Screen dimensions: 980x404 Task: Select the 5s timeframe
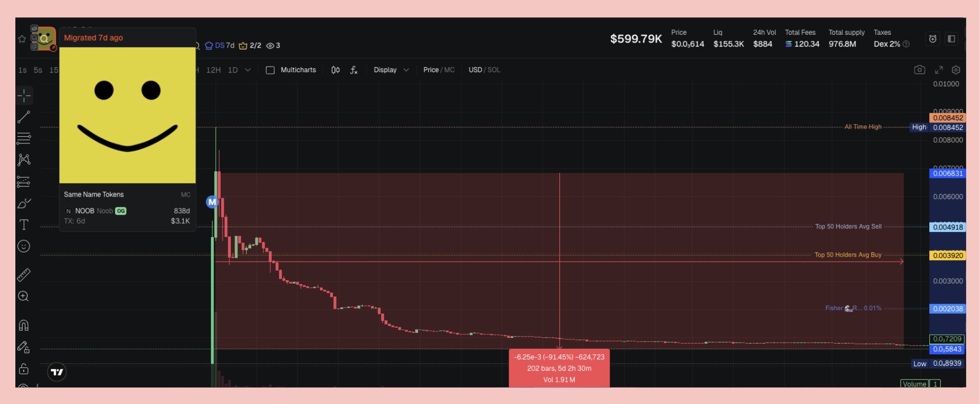pos(38,70)
